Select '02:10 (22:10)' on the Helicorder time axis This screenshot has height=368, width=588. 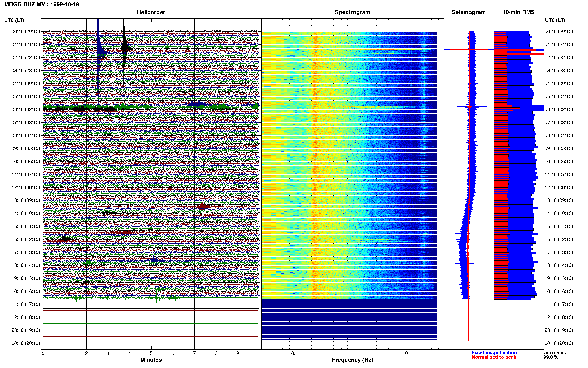click(x=26, y=57)
